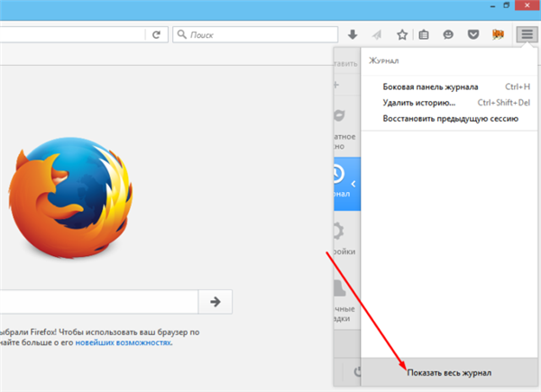Screen dimensions: 541x392
Task: Restore down the Firefox window
Action: point(507,5)
